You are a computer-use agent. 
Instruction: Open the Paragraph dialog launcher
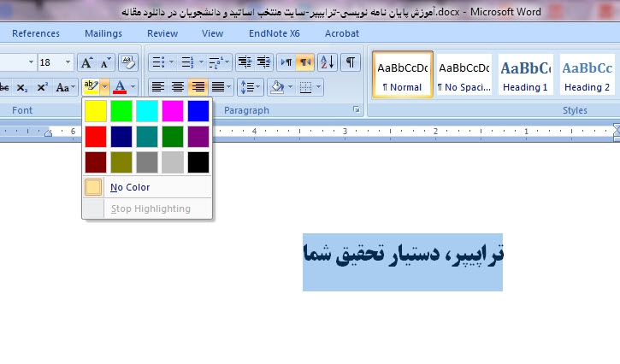(x=356, y=110)
